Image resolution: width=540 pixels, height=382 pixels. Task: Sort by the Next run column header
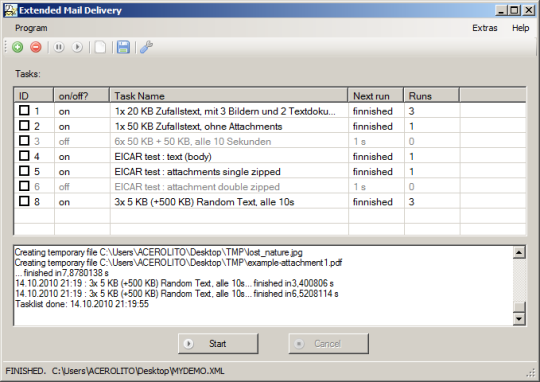click(376, 95)
